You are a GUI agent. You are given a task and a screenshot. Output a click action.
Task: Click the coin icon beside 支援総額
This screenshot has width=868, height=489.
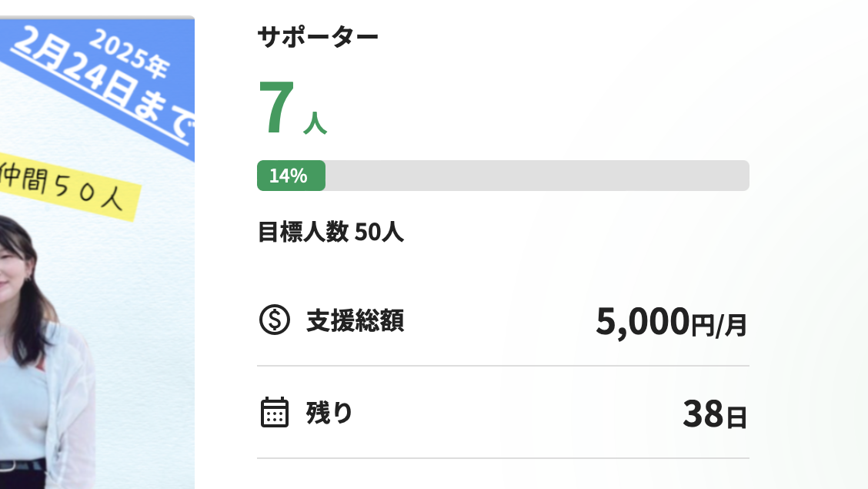[x=274, y=320]
